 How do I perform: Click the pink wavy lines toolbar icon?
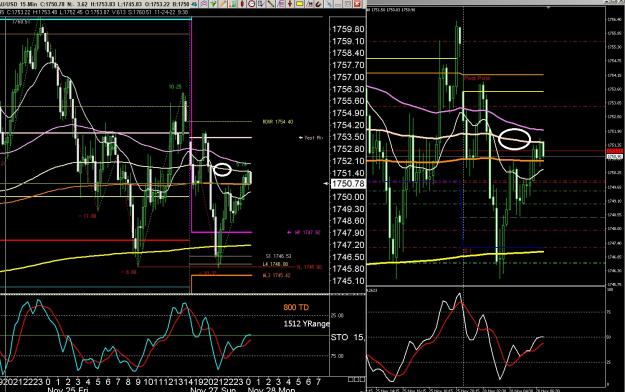pyautogui.click(x=204, y=4)
